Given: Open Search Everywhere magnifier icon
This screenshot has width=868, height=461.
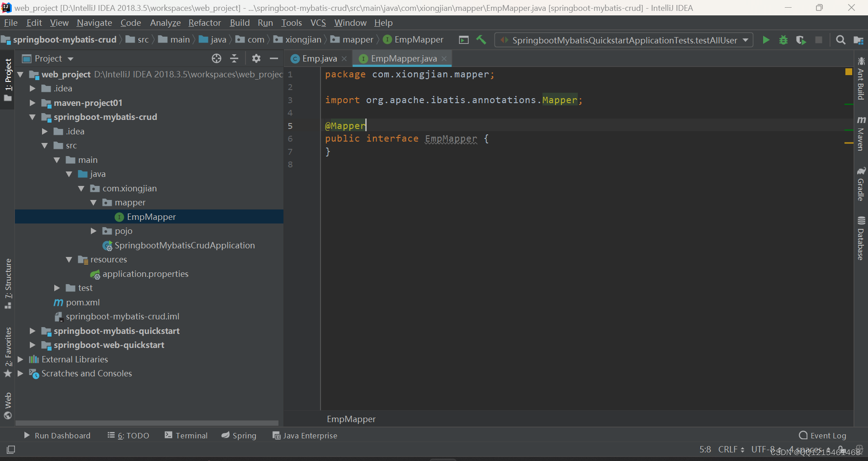Looking at the screenshot, I should point(840,40).
